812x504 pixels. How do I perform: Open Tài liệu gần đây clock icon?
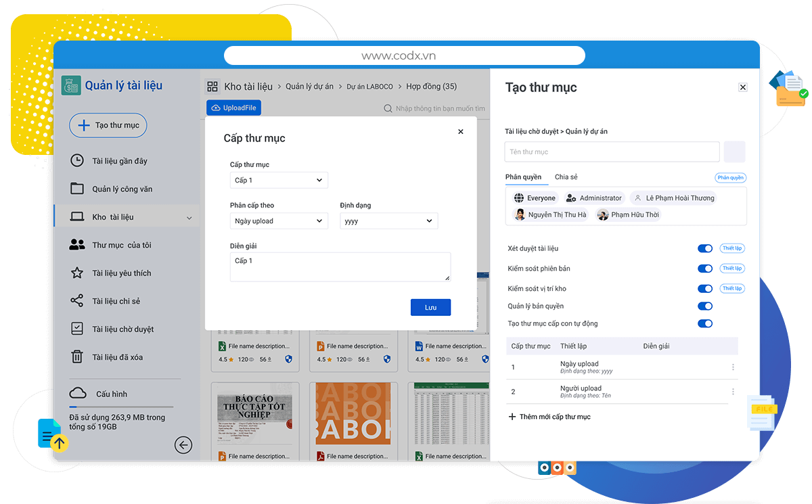tap(78, 161)
